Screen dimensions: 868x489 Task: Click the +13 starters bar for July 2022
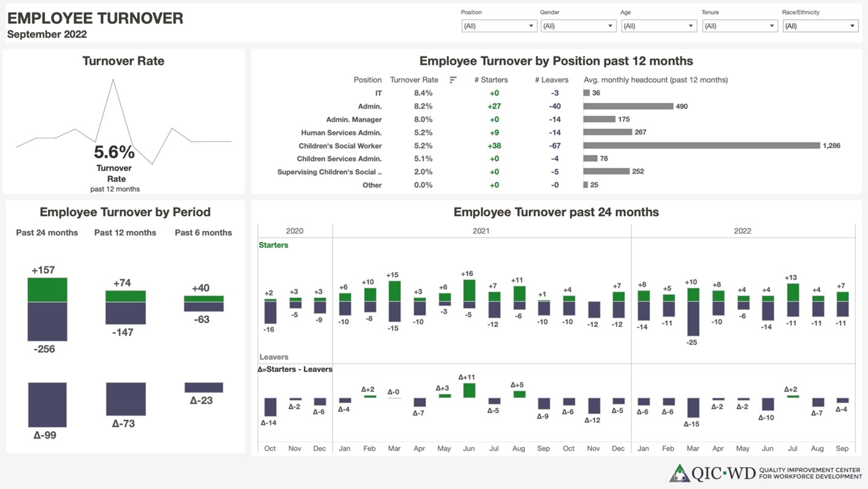pos(792,292)
